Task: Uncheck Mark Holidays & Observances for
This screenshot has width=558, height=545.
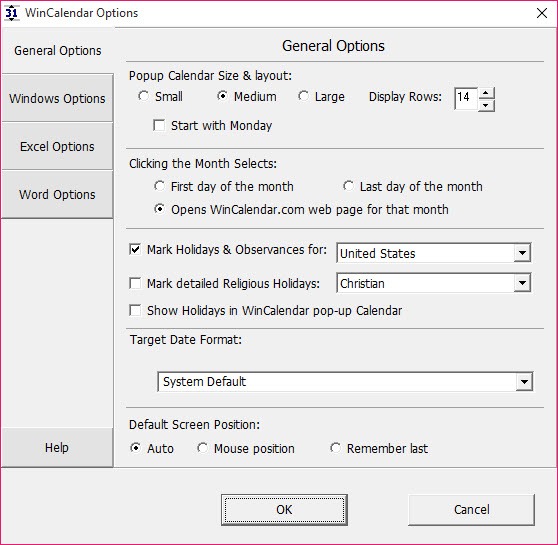Action: point(135,249)
